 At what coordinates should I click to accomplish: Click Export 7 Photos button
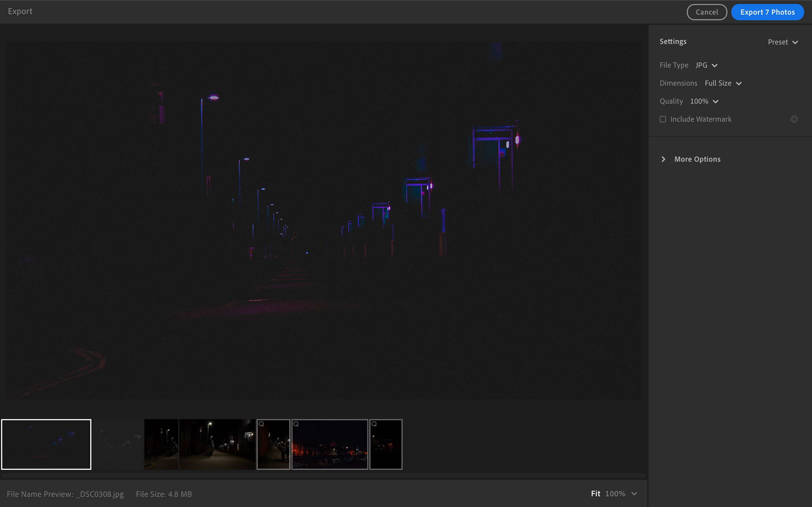[767, 12]
